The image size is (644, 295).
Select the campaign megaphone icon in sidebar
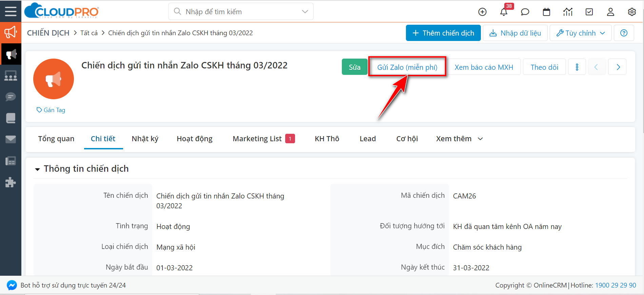tap(11, 54)
